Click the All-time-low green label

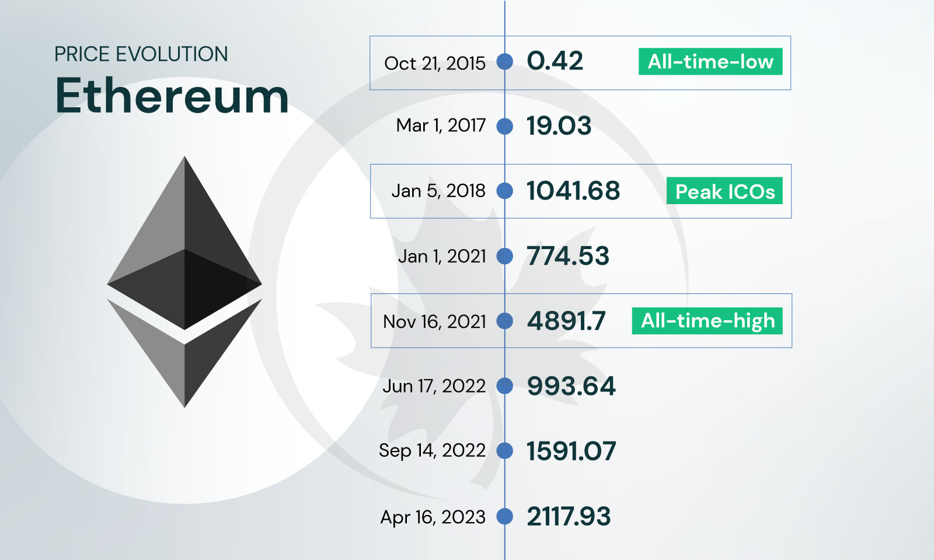tap(710, 61)
